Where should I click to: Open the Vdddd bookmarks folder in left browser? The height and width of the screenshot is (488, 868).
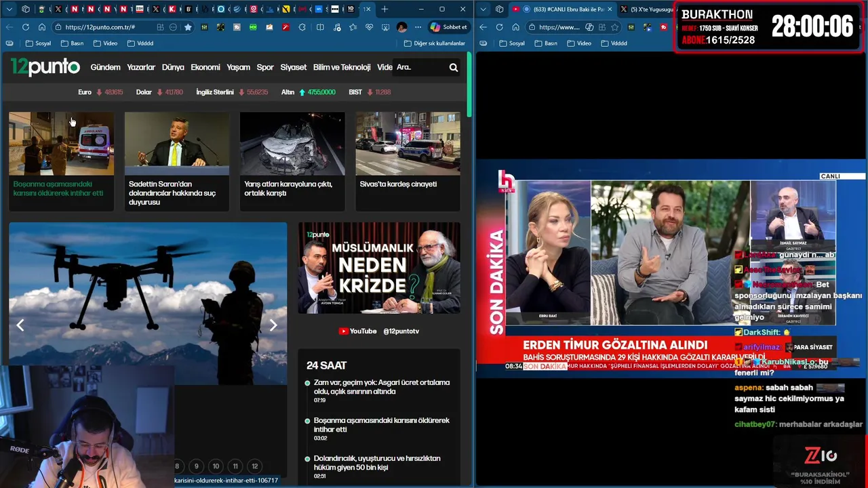[140, 43]
